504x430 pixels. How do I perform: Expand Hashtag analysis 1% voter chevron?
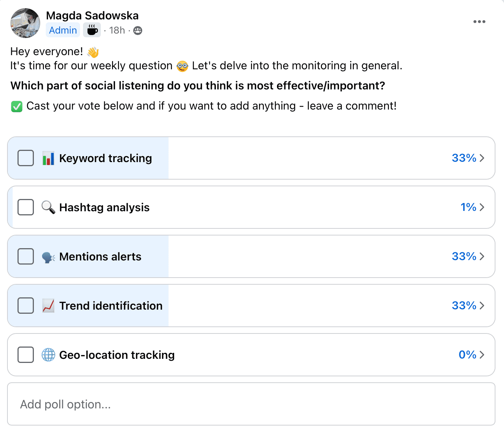(x=482, y=207)
